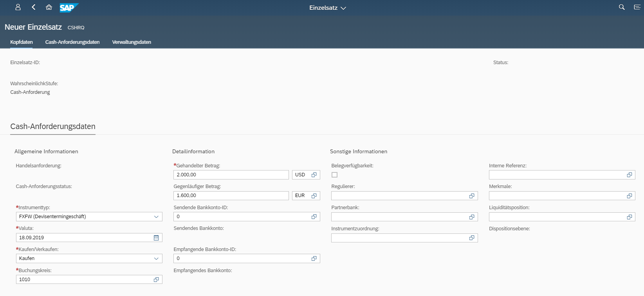
Task: Enable the Belegverfügbarkeit checkbox
Action: pyautogui.click(x=334, y=175)
